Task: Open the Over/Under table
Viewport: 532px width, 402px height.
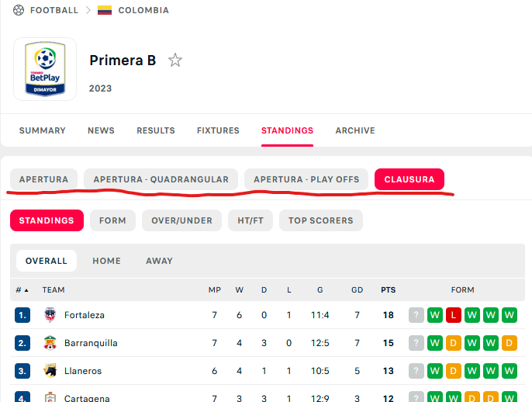Action: 181,220
